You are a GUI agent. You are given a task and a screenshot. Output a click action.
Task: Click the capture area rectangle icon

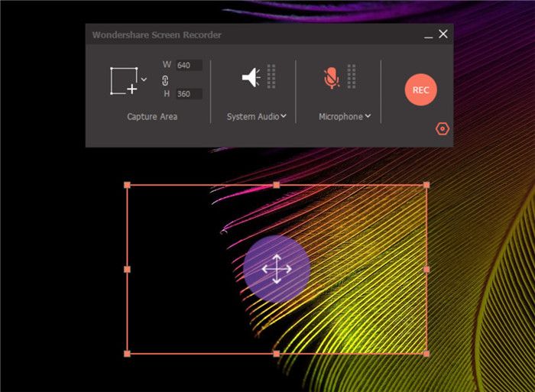point(124,81)
